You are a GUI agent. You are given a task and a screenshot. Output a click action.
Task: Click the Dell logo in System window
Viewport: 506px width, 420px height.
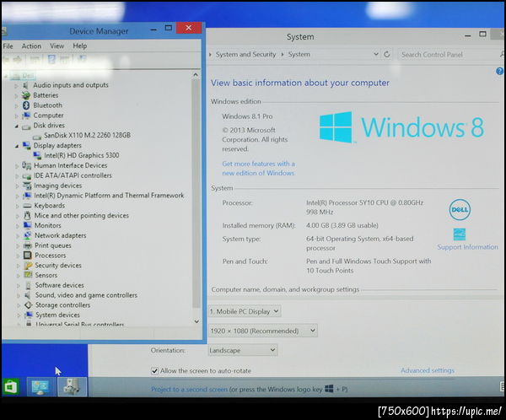(460, 209)
